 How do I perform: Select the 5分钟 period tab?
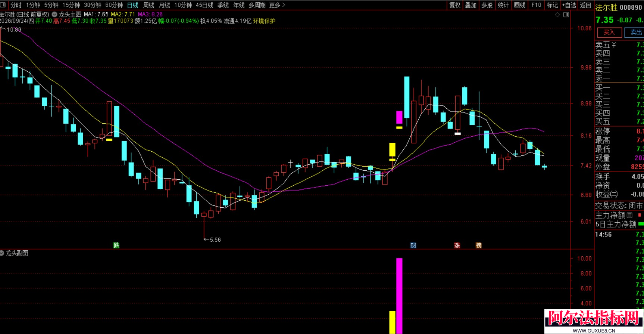pos(51,5)
